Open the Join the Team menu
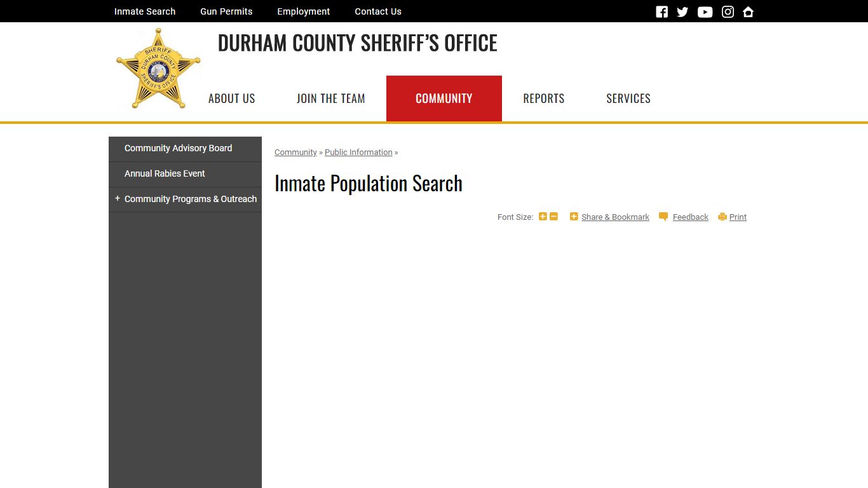This screenshot has width=868, height=488. coord(330,98)
